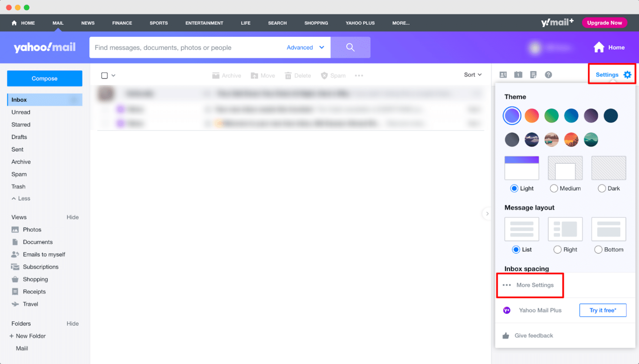
Task: Collapse the folder list with Less
Action: tap(20, 198)
